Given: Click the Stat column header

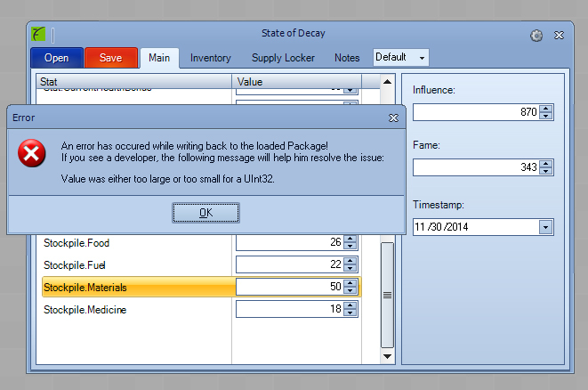Looking at the screenshot, I should coord(133,82).
